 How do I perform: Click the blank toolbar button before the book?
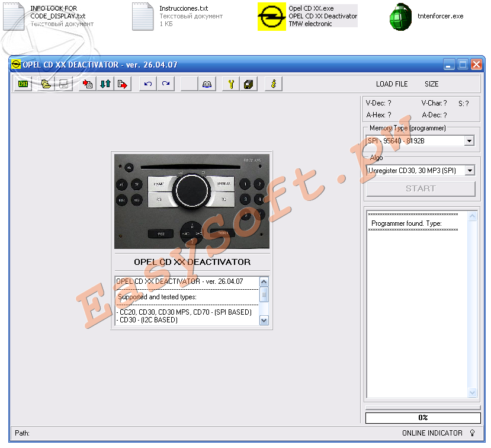pos(189,84)
